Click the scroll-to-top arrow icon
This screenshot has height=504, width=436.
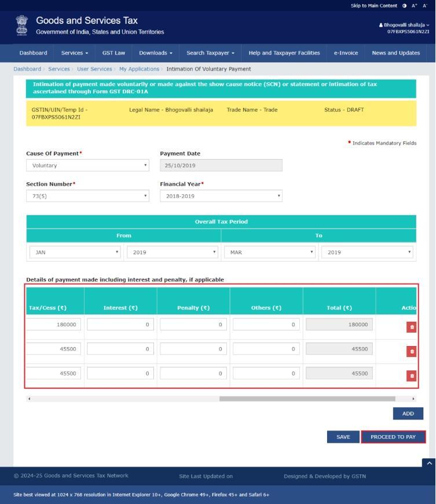[429, 463]
